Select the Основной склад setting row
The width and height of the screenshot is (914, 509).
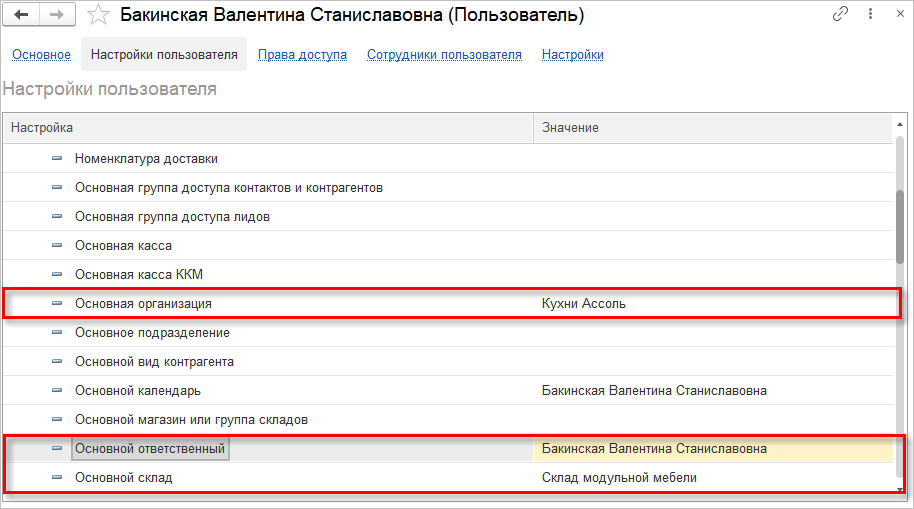click(123, 478)
